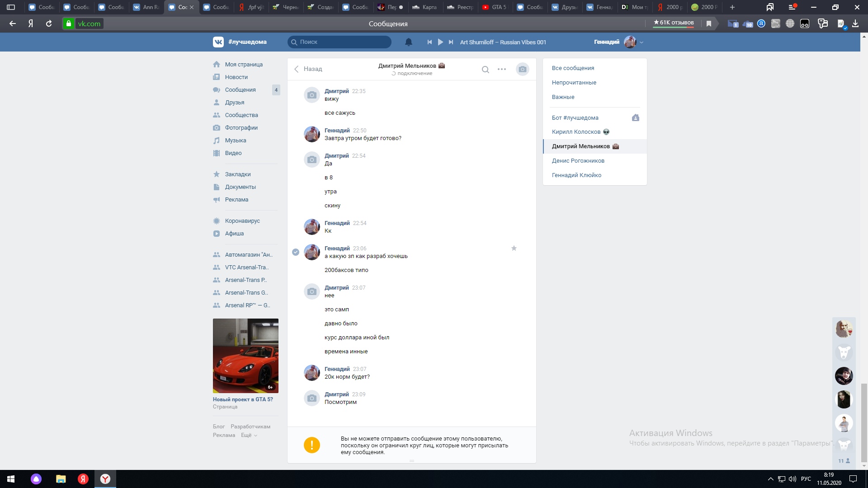Click the Афиша play icon
The image size is (868, 488).
point(217,234)
